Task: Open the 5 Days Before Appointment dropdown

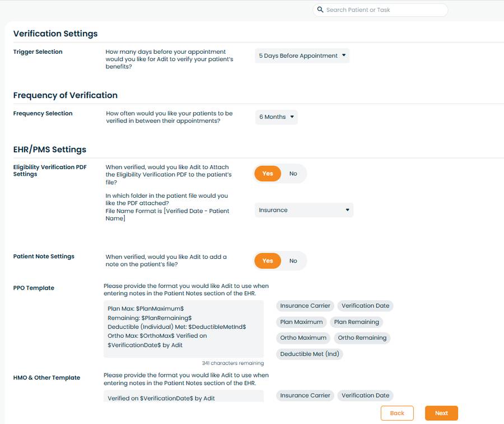Action: 302,55
